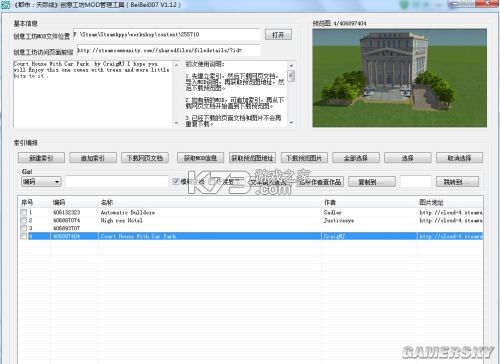Click author 'Justicaeye' in the list
This screenshot has width=500, height=364.
click(339, 220)
